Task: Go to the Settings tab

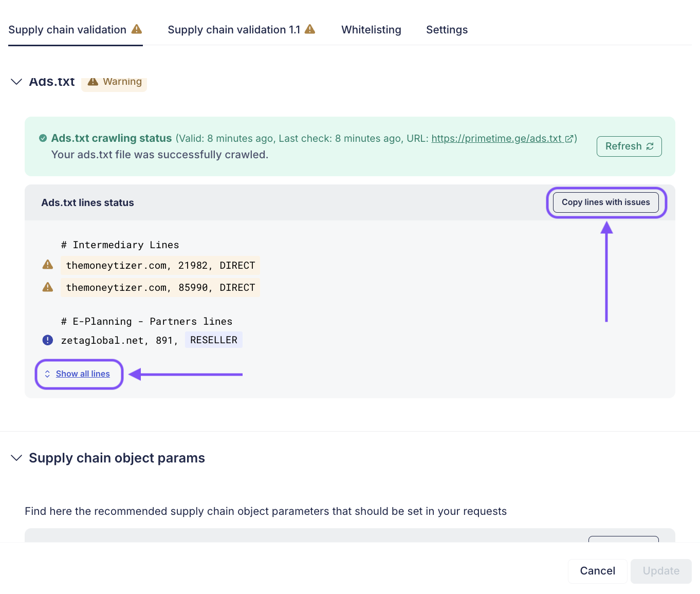Action: pos(447,30)
